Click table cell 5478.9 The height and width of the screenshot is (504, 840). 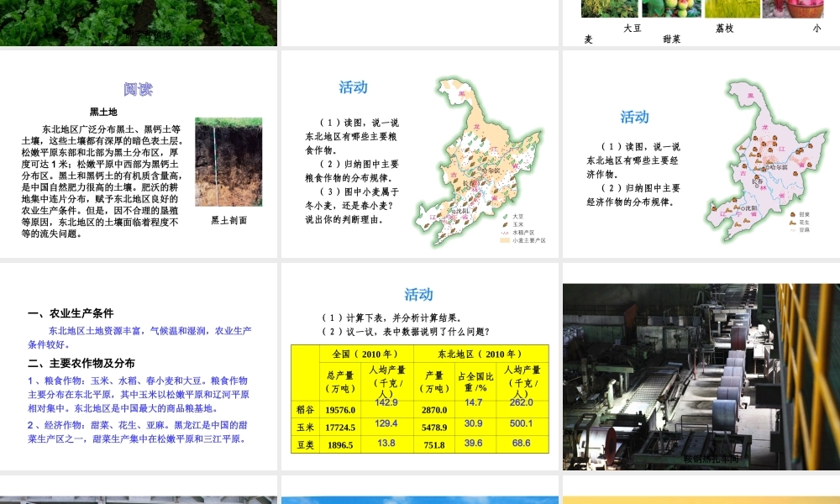[434, 428]
